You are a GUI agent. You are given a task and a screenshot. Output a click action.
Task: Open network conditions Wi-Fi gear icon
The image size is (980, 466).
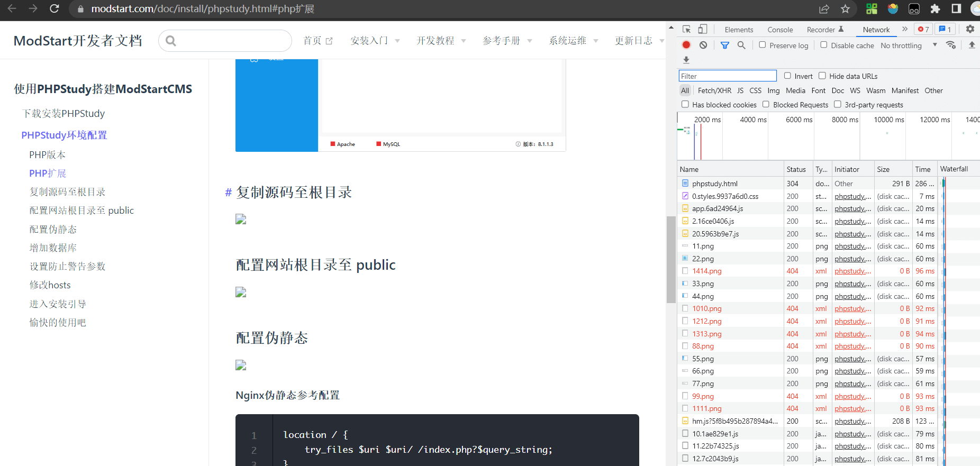(x=951, y=45)
